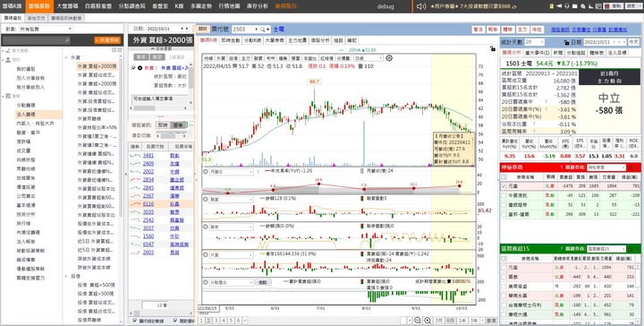Check the 美商高盛 row checkbox in 區間賣超15 table

point(504,286)
